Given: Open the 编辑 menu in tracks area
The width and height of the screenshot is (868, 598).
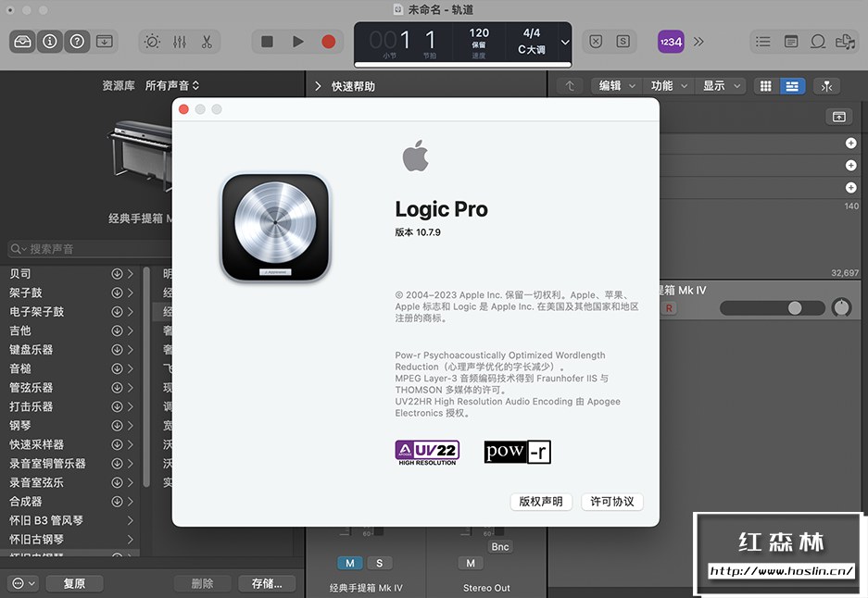Looking at the screenshot, I should tap(616, 86).
